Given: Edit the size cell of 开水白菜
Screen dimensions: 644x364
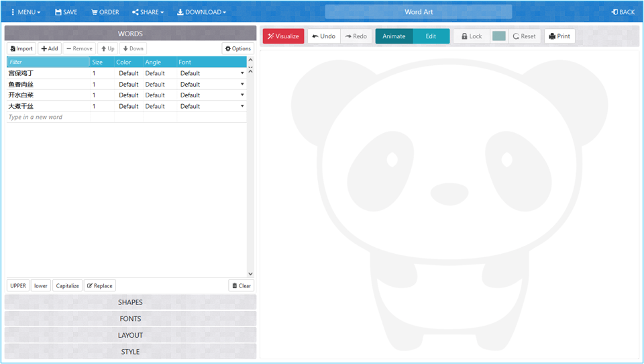Looking at the screenshot, I should (x=102, y=95).
